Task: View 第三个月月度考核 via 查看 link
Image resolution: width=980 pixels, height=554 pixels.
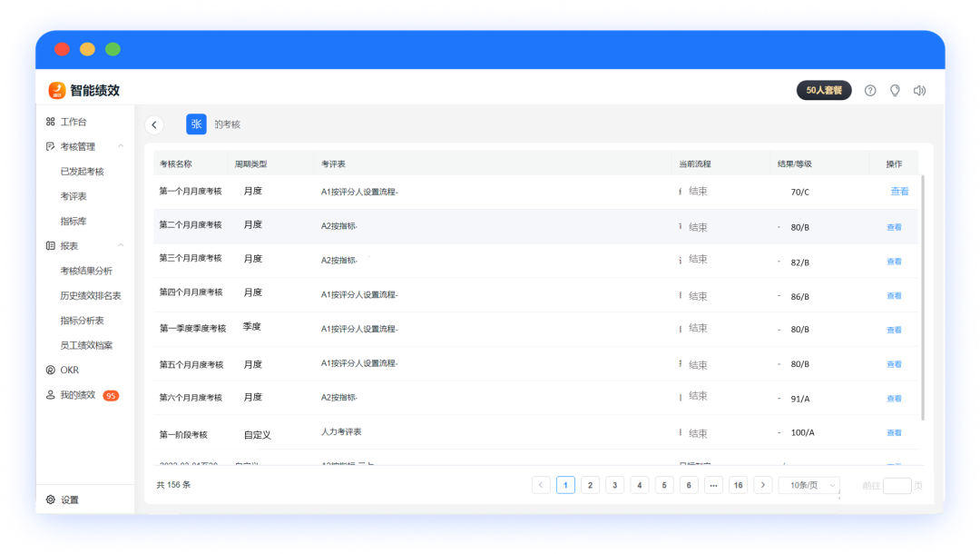Action: 895,262
